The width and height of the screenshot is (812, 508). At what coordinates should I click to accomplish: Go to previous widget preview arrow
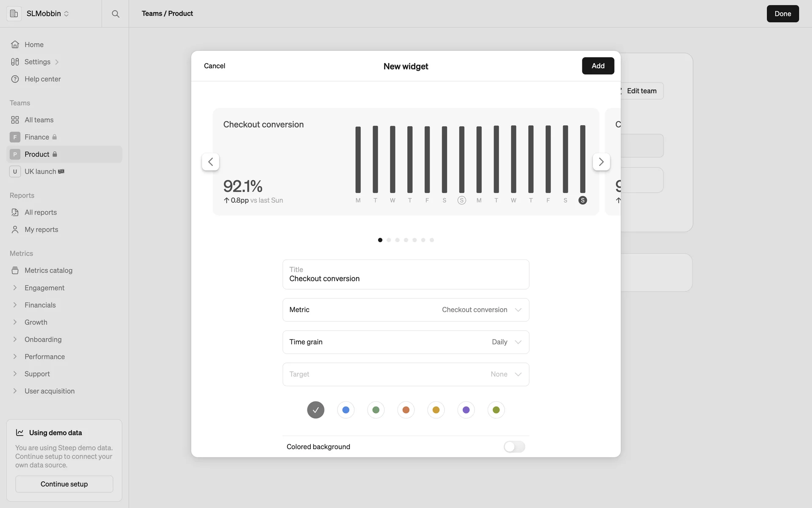click(211, 162)
